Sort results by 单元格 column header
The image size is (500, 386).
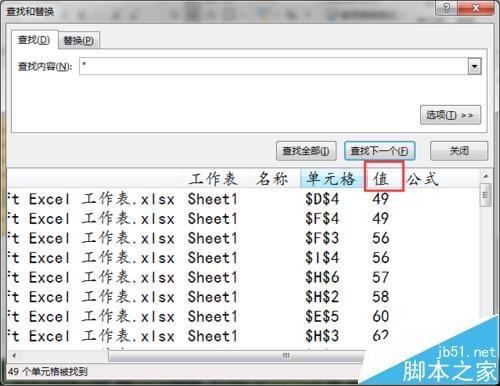tap(331, 179)
